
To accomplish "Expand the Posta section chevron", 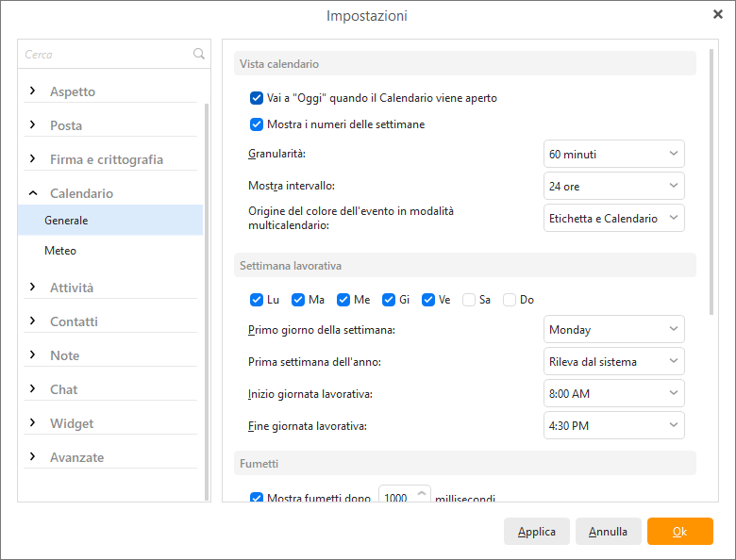I will (32, 124).
